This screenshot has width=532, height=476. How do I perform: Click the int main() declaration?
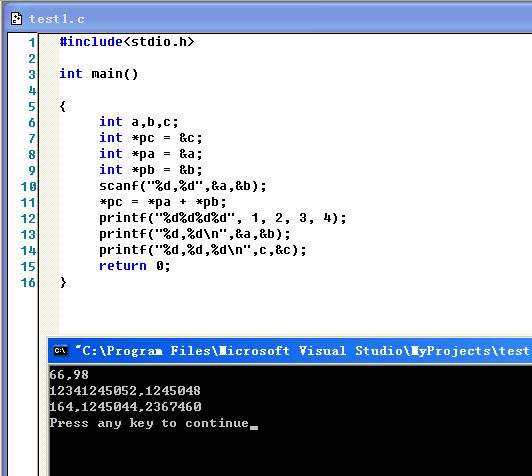point(99,74)
